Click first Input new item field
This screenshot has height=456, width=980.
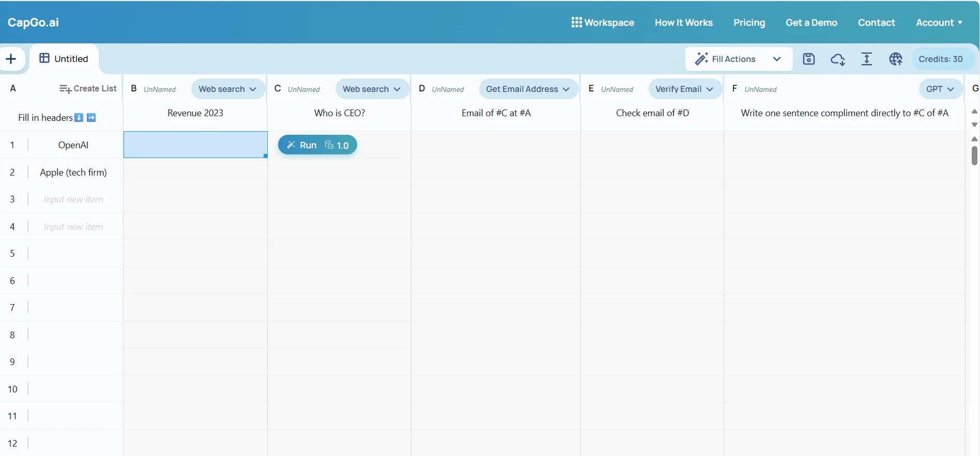pos(73,199)
